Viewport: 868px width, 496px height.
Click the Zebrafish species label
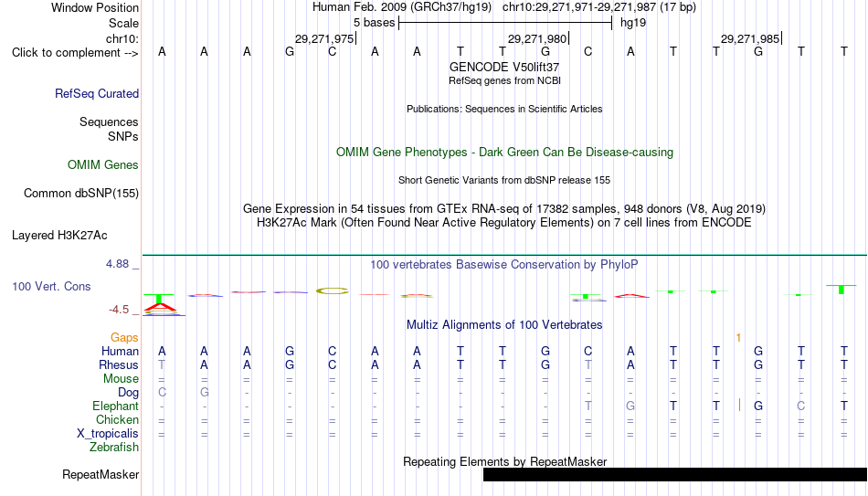point(113,448)
